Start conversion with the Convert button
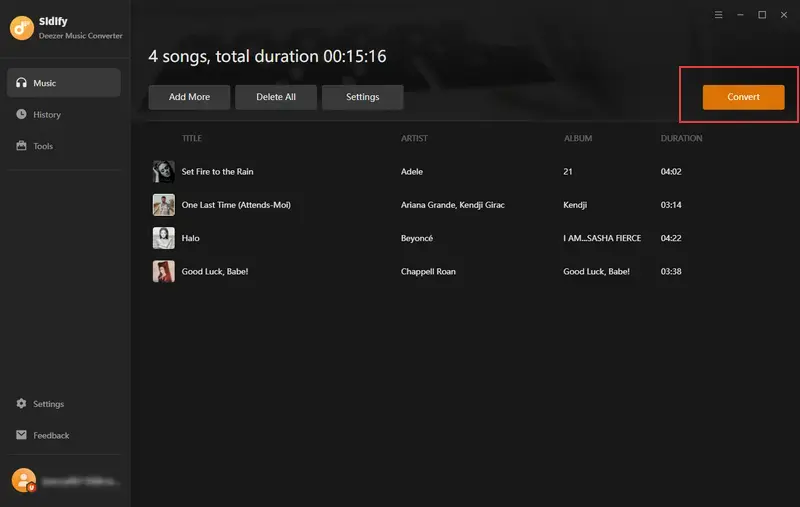The height and width of the screenshot is (507, 800). point(743,97)
